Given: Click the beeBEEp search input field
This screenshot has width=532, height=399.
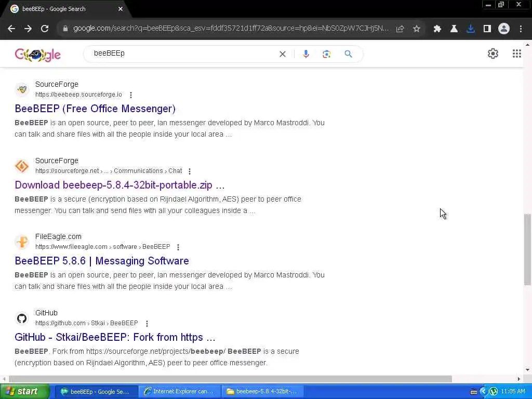Looking at the screenshot, I should 183,54.
